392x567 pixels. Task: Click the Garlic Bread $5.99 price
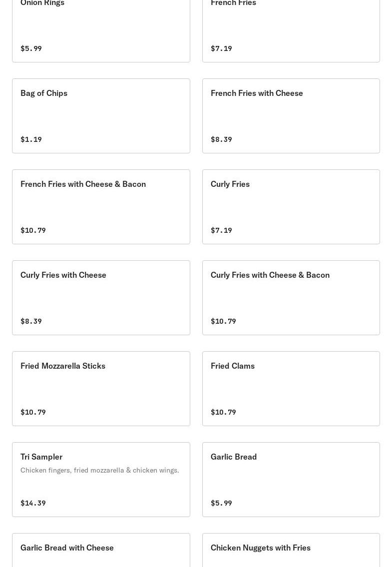(x=221, y=503)
